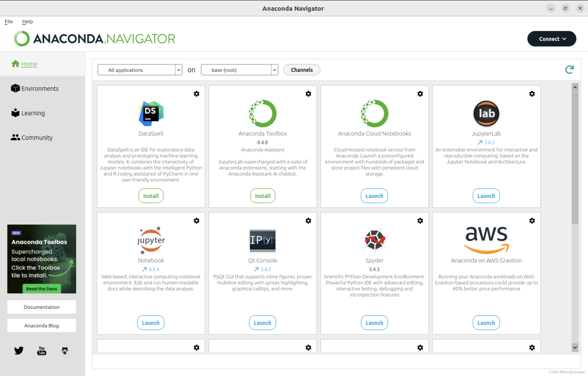Open settings gear on AWS Graviton tile

point(532,221)
